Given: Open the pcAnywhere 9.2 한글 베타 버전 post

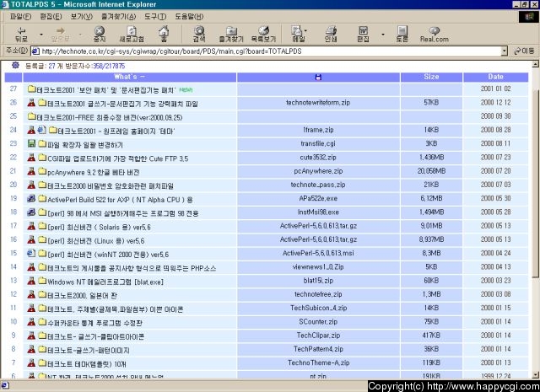Looking at the screenshot, I should (x=94, y=172).
